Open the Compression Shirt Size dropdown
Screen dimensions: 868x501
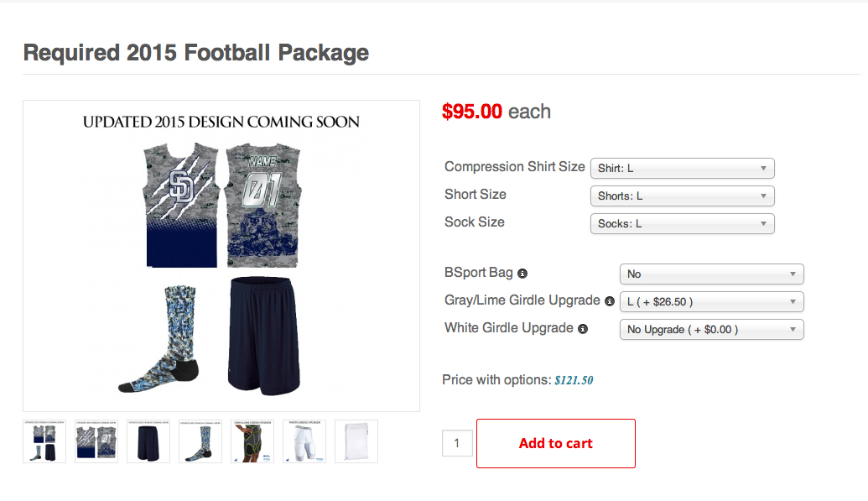(x=682, y=168)
